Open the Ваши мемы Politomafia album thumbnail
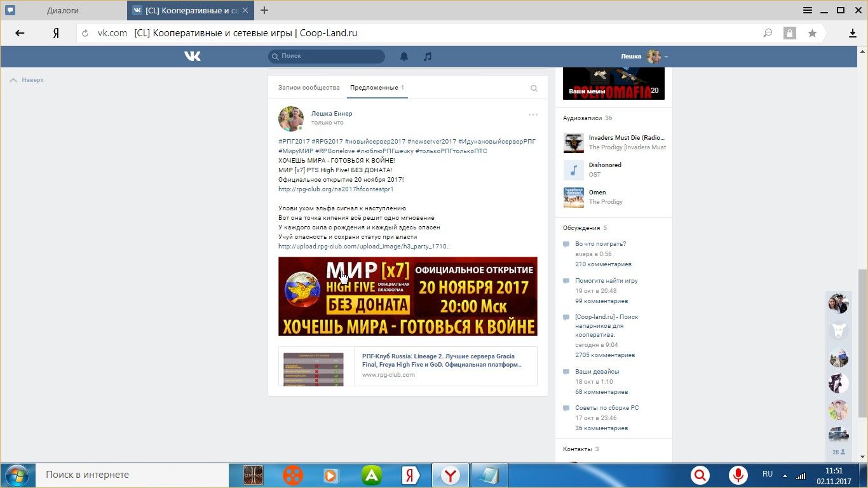 [x=613, y=83]
